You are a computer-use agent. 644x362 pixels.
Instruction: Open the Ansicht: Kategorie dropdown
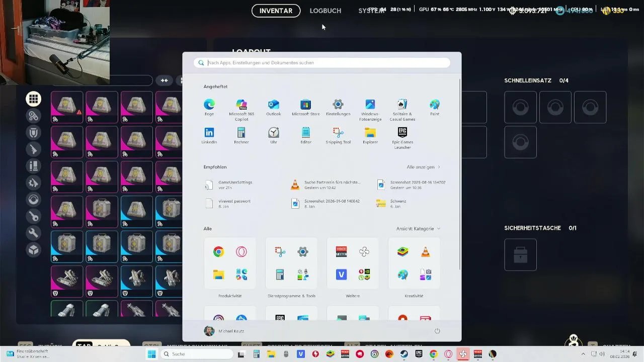(x=418, y=229)
